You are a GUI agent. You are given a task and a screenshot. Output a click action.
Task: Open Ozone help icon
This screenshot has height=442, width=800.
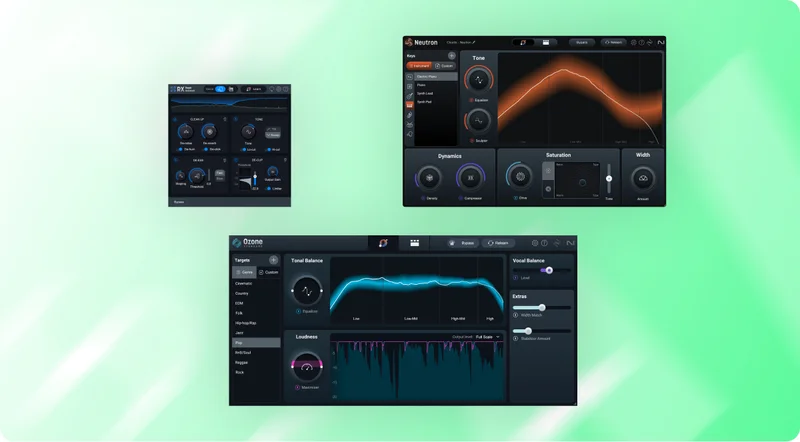pyautogui.click(x=544, y=243)
